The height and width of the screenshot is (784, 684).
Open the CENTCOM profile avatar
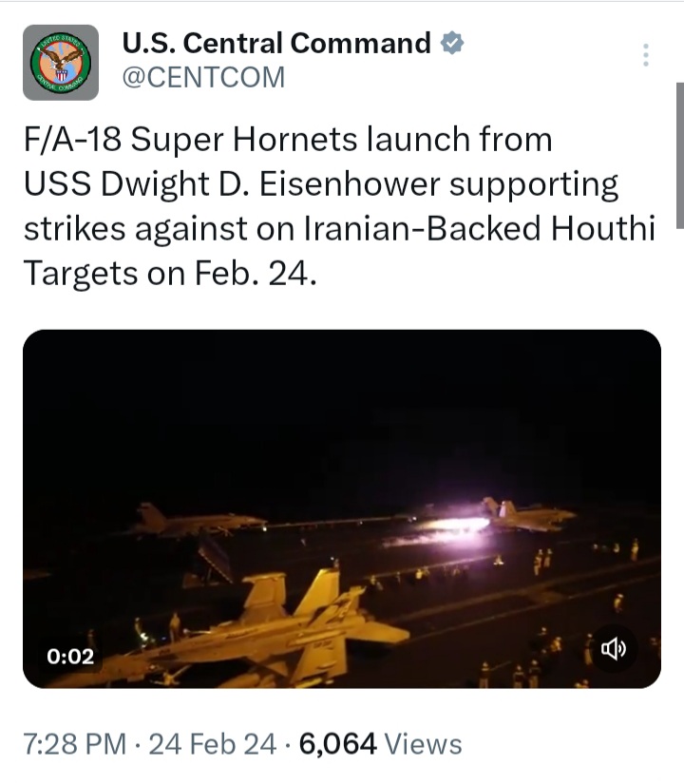[x=61, y=63]
